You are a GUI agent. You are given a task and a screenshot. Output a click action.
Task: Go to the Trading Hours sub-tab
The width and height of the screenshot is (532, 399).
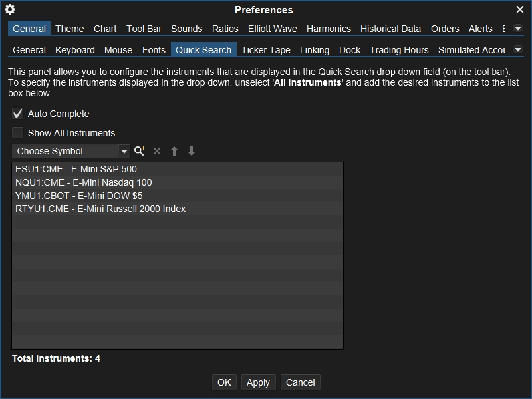click(x=399, y=50)
